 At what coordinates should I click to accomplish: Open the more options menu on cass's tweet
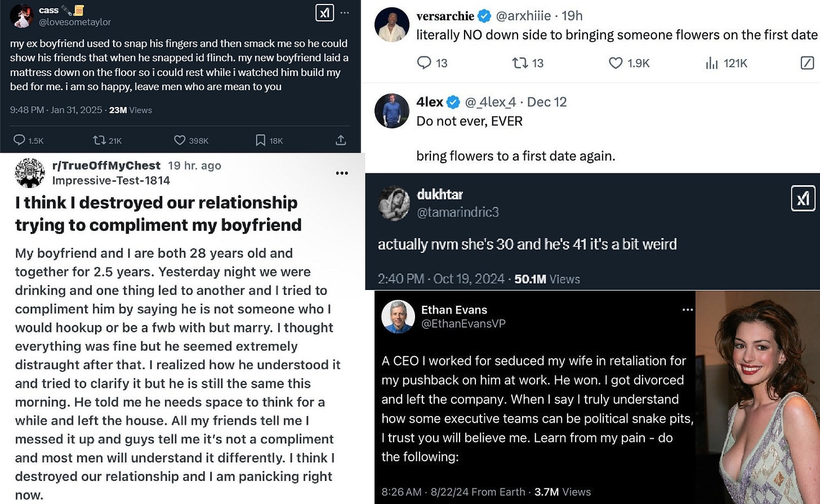coord(345,13)
